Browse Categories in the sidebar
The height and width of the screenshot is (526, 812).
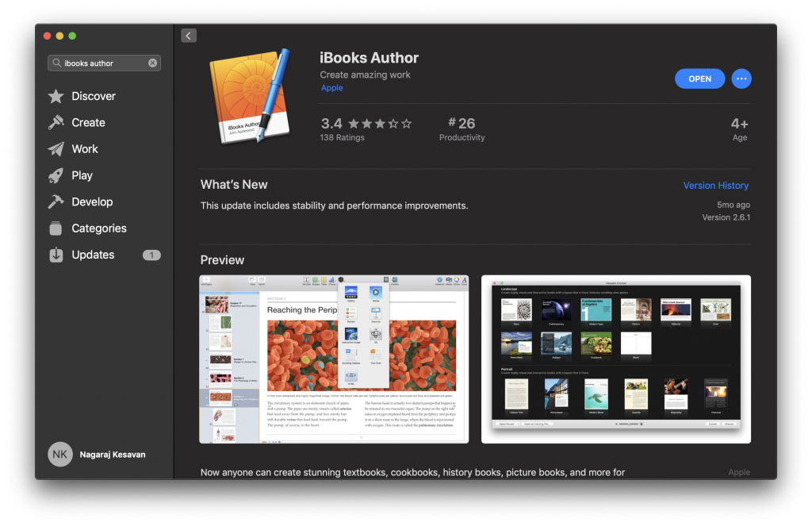pos(99,228)
